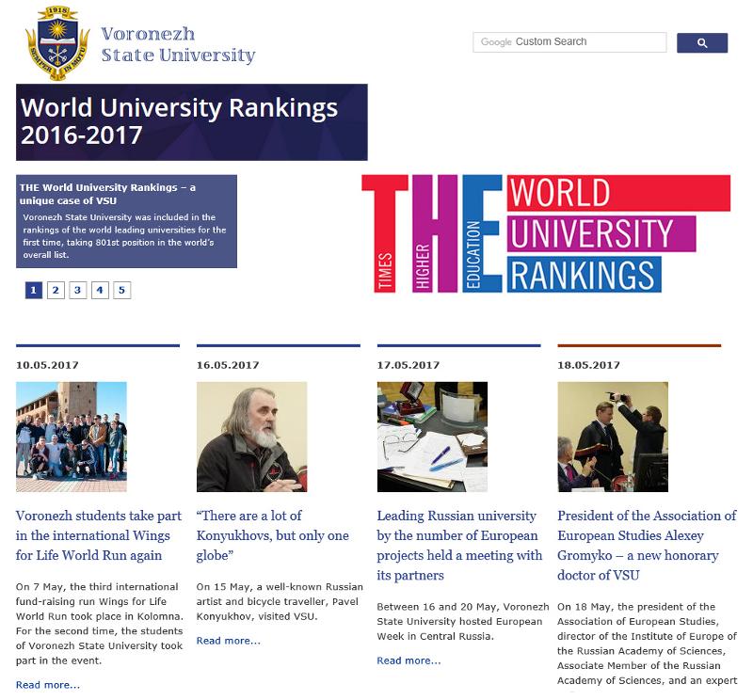This screenshot has height=700, width=753.
Task: Show slide 5 in the carousel pager
Action: (121, 290)
